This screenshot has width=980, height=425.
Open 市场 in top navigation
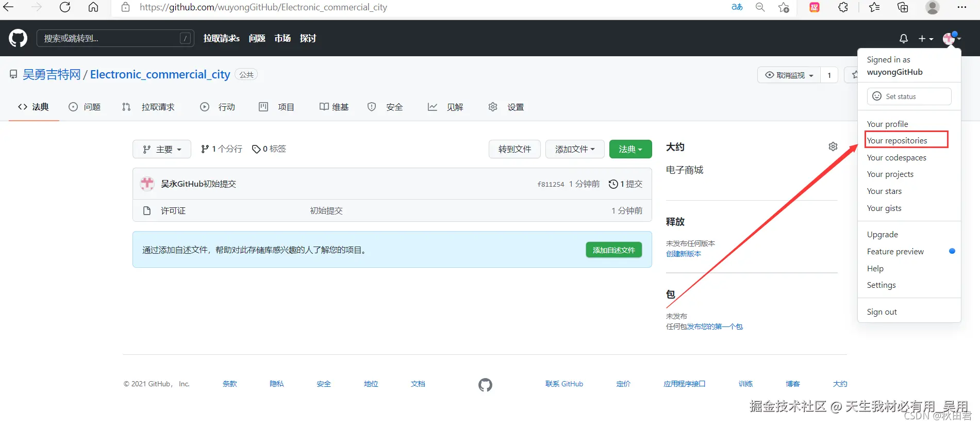coord(283,38)
